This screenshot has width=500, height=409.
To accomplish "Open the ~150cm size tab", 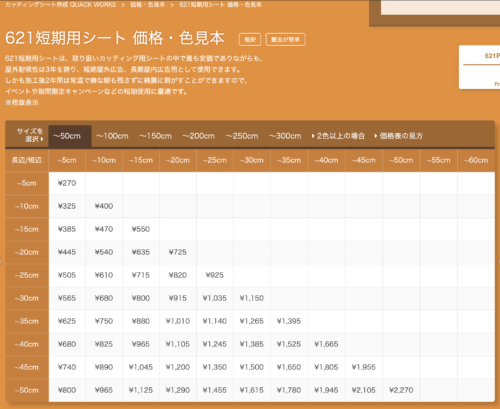I will (x=155, y=136).
